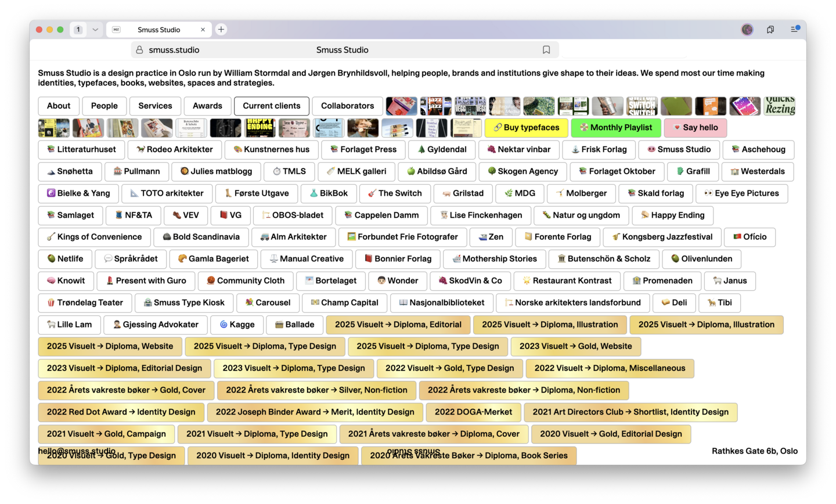Open the Trøndelag Teater client tag
Image resolution: width=836 pixels, height=504 pixels.
coord(85,303)
